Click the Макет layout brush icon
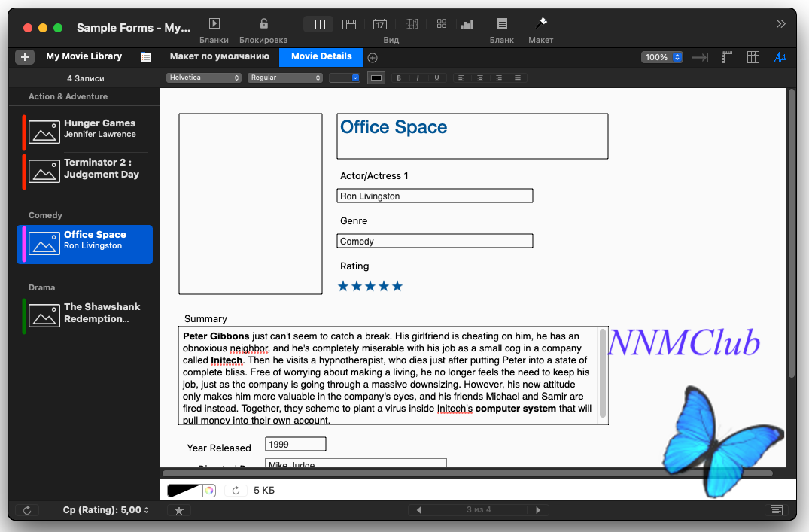The height and width of the screenshot is (532, 809). [541, 24]
